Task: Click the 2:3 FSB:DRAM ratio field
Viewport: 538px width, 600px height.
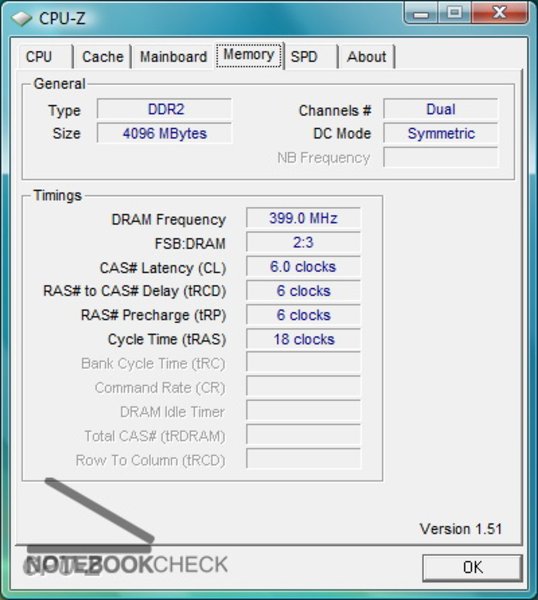Action: tap(303, 242)
